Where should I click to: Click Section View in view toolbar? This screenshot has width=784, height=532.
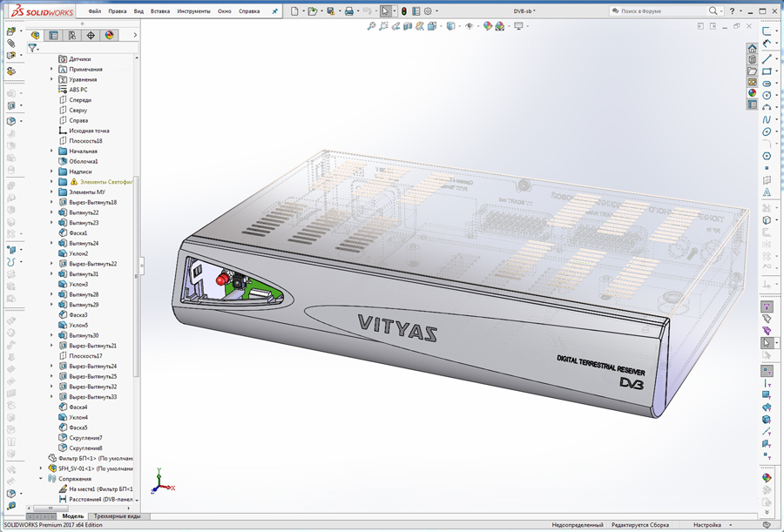[408, 26]
